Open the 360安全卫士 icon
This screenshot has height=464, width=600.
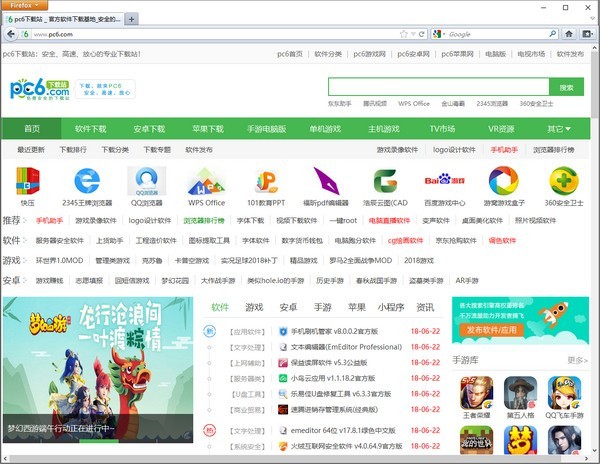(564, 181)
